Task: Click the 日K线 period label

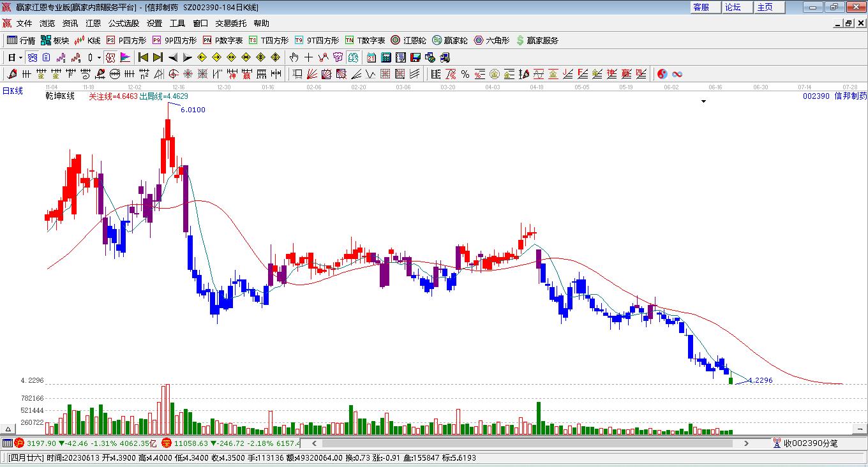Action: pyautogui.click(x=12, y=91)
